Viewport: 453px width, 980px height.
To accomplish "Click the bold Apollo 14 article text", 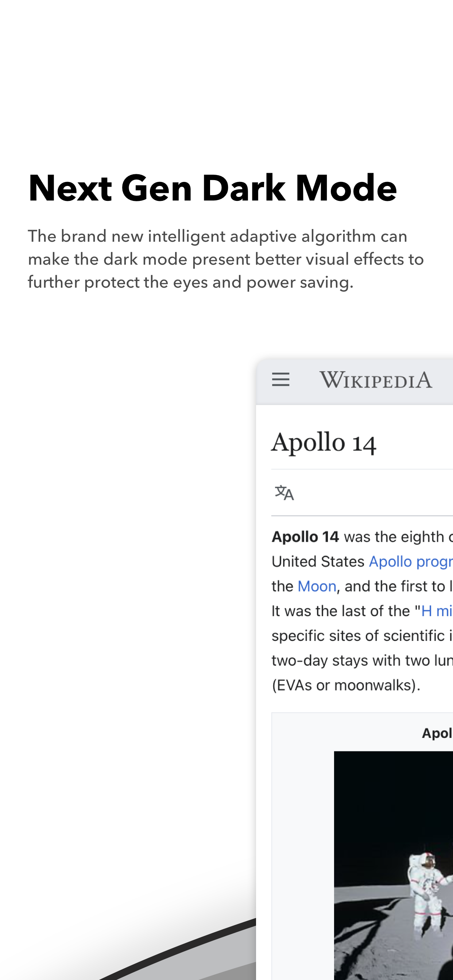I will (305, 537).
